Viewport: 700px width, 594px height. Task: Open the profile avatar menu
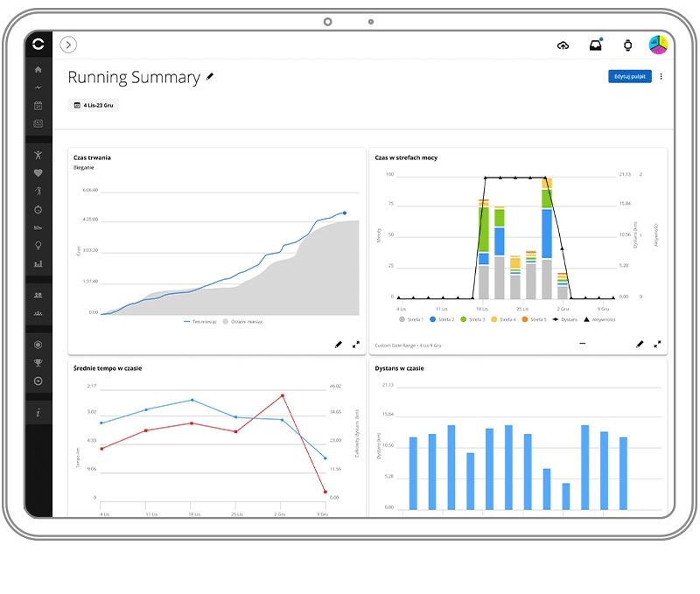point(658,45)
